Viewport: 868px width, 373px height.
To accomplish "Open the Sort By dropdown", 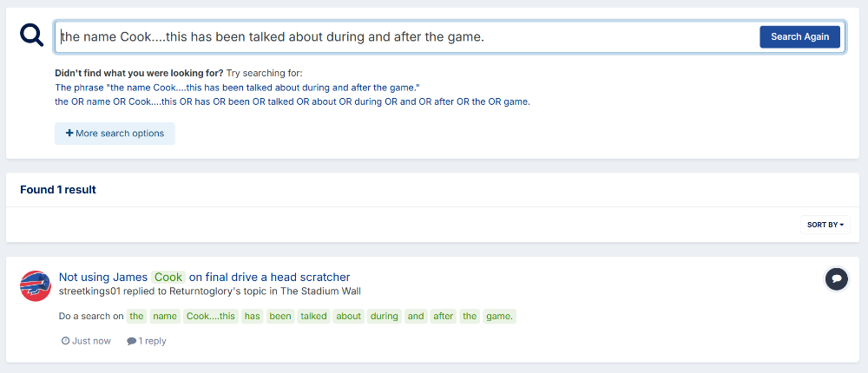I will coord(825,225).
